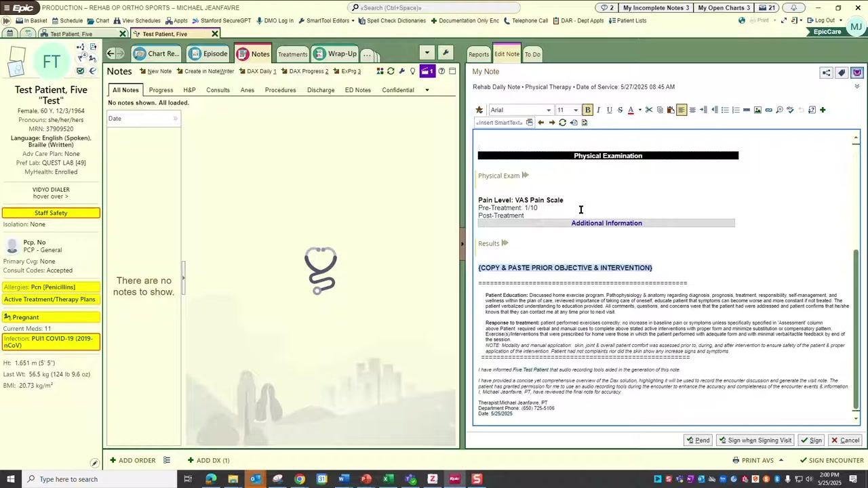
Task: Toggle Italic formatting in note editor
Action: (598, 110)
